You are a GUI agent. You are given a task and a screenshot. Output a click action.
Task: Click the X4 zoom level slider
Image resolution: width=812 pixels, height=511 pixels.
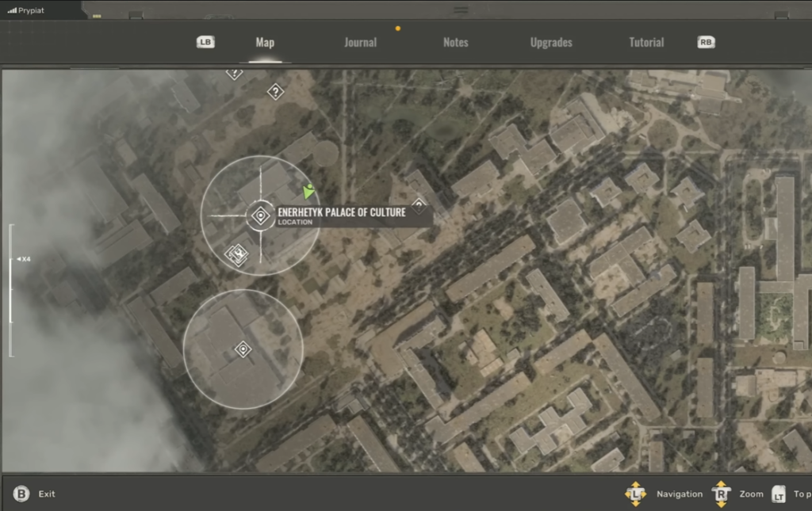click(x=11, y=259)
